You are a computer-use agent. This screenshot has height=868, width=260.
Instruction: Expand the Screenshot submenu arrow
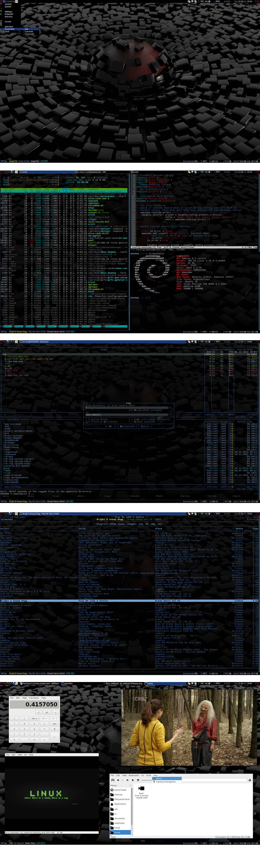coord(19,29)
